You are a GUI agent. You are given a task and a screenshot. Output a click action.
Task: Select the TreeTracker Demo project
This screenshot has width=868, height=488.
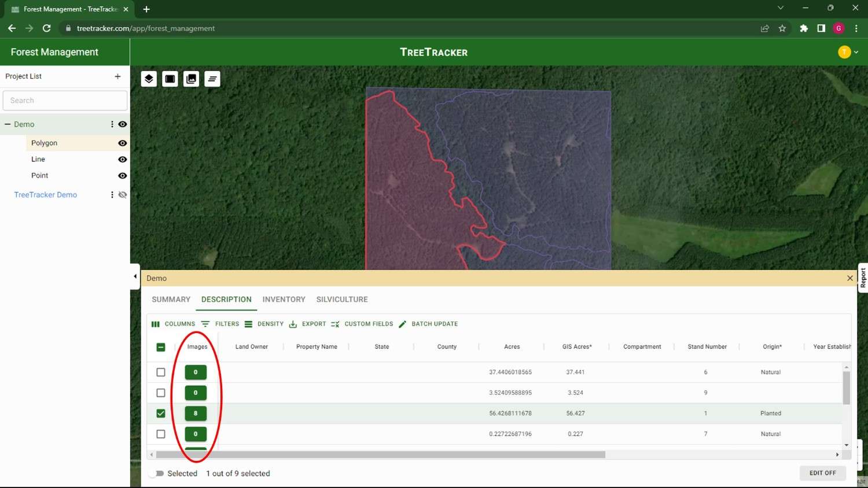[45, 195]
